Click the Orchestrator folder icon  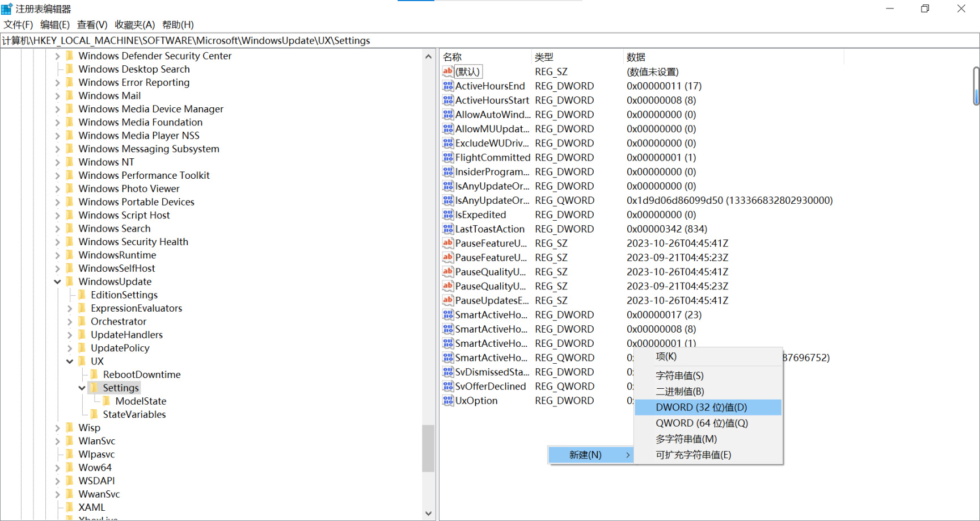(x=83, y=321)
